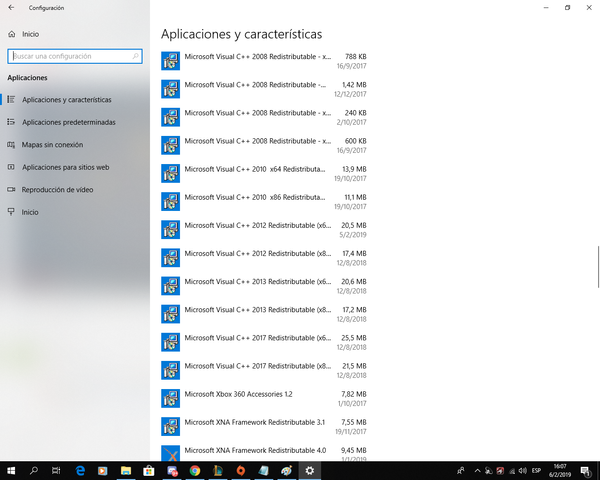This screenshot has height=480, width=600.
Task: Select Microsoft XNA Framework Redistributable 3.1
Action: pyautogui.click(x=264, y=426)
